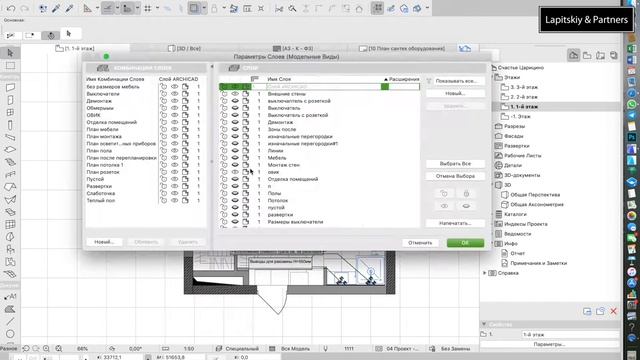
Task: Select the Text tool A1 in toolbox
Action: (10, 296)
